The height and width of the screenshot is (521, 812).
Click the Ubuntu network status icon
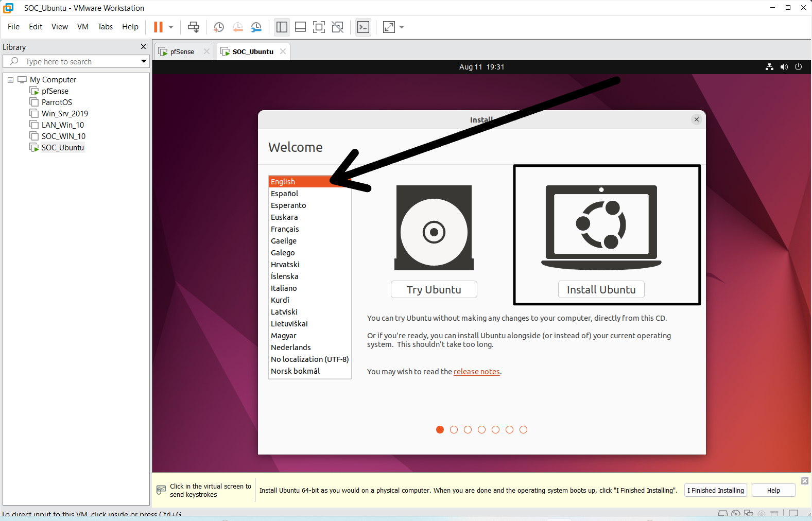(x=769, y=67)
